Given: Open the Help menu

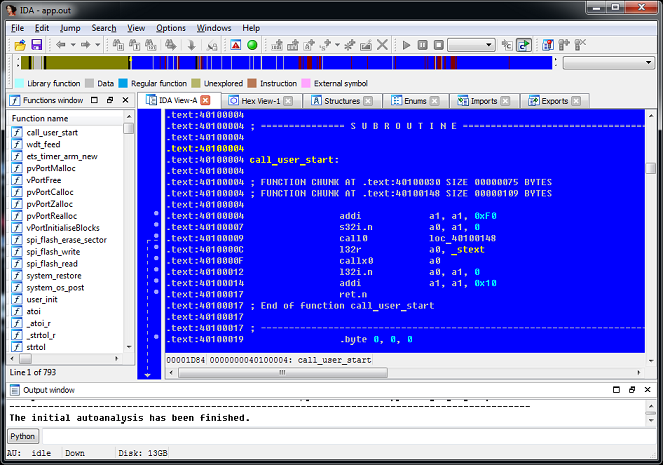Looking at the screenshot, I should click(x=251, y=28).
